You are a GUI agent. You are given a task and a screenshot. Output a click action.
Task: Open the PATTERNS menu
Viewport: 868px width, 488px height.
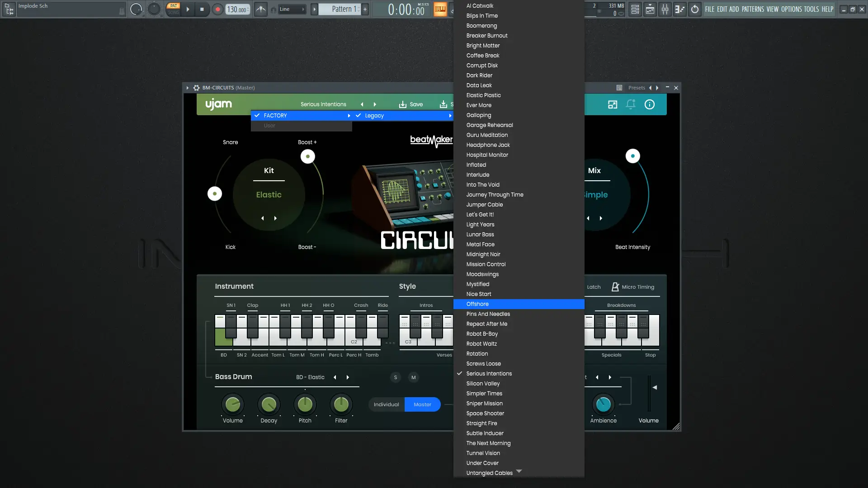[753, 9]
